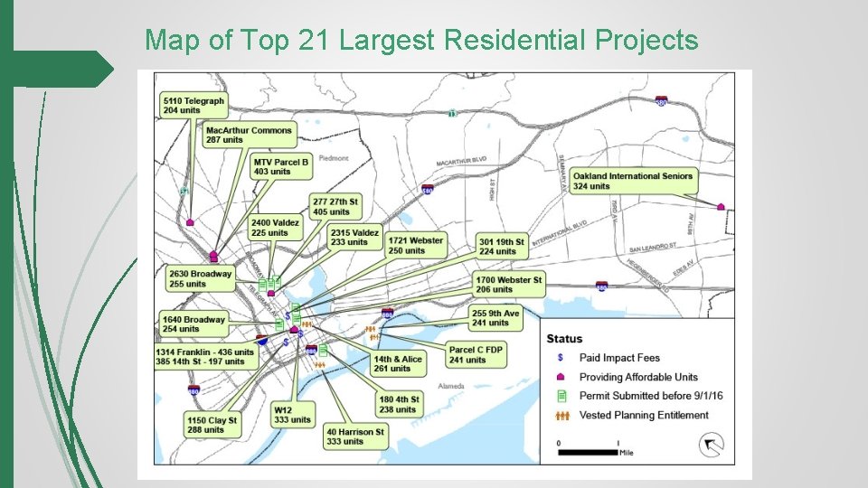Click the 2400 Valdez 225 units label
The width and height of the screenshot is (868, 488).
click(x=275, y=228)
